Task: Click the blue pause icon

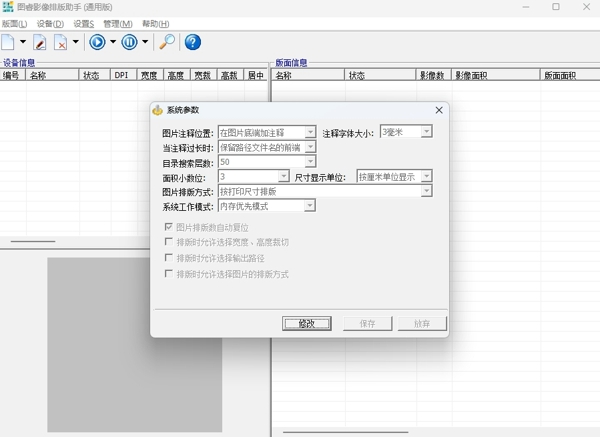Action: (x=129, y=42)
